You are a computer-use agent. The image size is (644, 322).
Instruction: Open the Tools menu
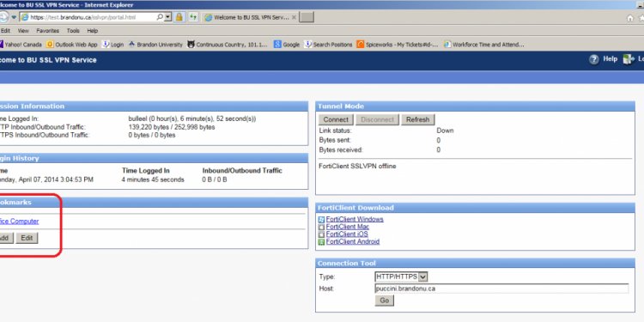(x=73, y=31)
